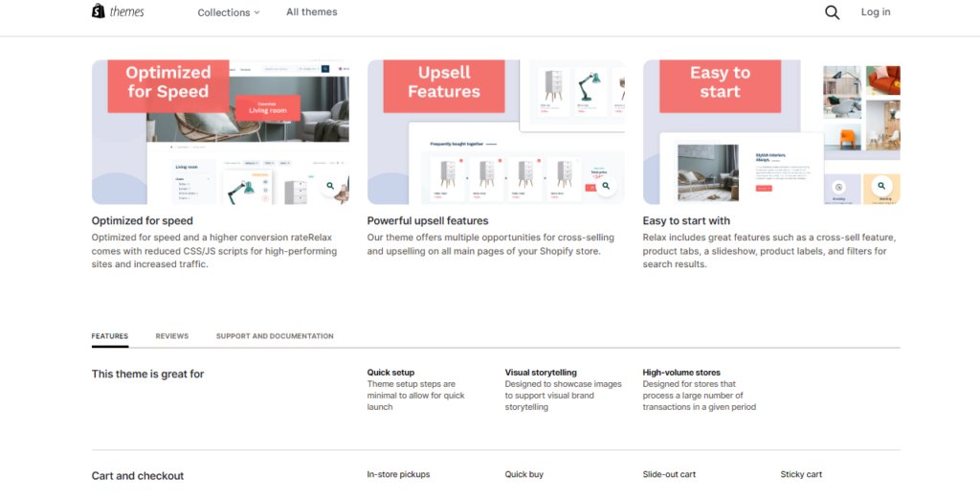Image resolution: width=980 pixels, height=501 pixels.
Task: Zoom the Optimized for Speed preview image
Action: [x=330, y=185]
